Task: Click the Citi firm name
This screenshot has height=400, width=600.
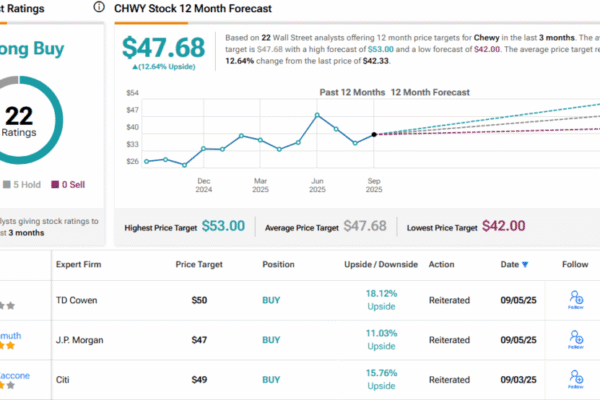Action: click(63, 380)
